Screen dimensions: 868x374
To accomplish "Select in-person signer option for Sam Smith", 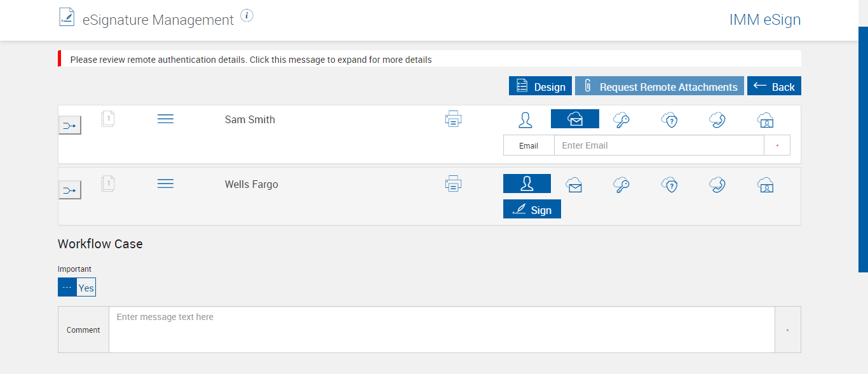I will click(526, 119).
